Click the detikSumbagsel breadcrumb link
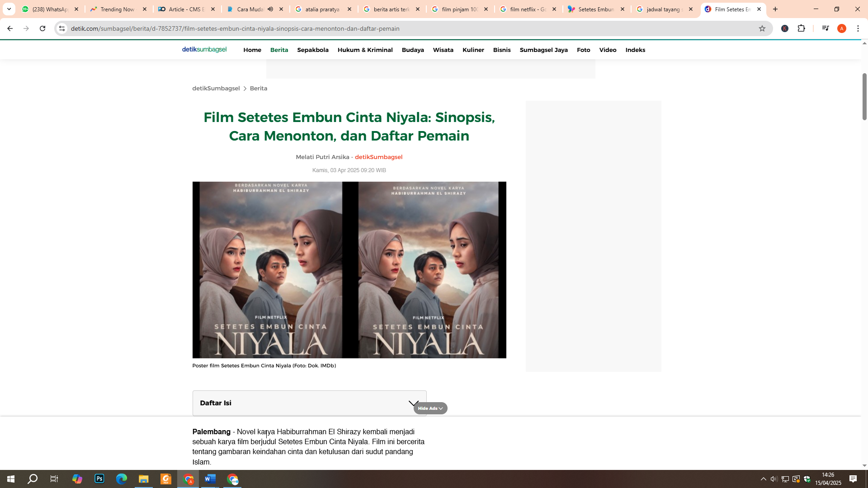Viewport: 868px width, 488px height. [x=216, y=89]
